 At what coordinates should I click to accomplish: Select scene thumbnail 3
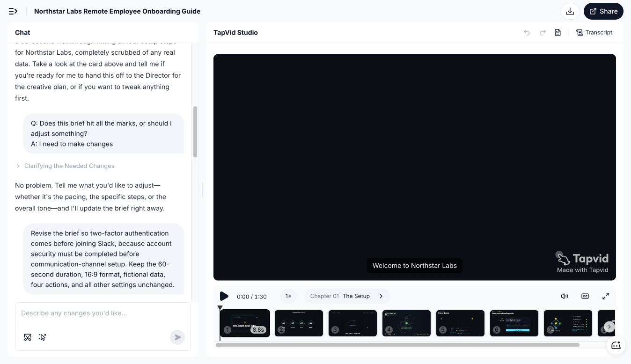coord(352,323)
